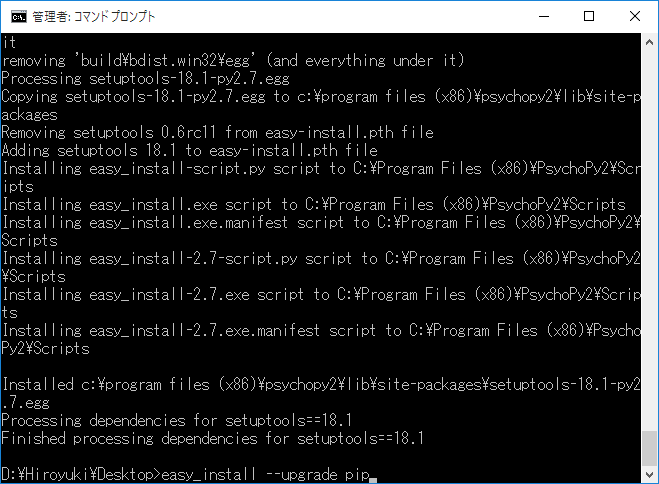Image resolution: width=659 pixels, height=484 pixels.
Task: Close the administrator Command Prompt window
Action: (635, 16)
